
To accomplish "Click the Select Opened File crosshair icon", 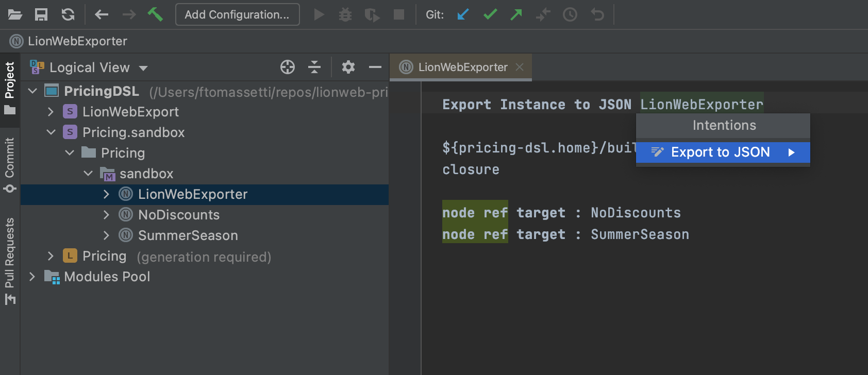I will [x=288, y=67].
